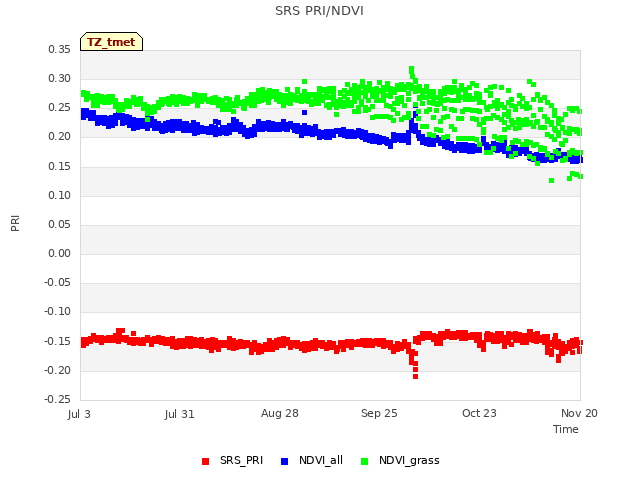
Task: Click the NDVI_grass legend label
Action: coord(409,460)
